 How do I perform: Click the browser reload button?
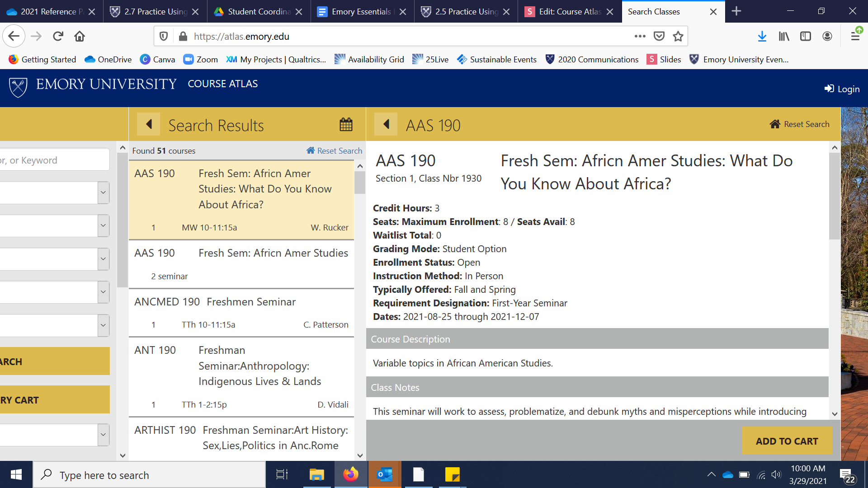click(58, 37)
